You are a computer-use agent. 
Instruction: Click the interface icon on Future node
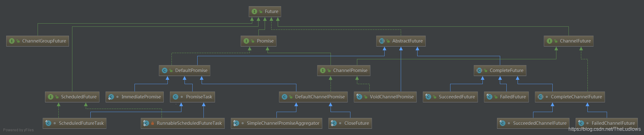pyautogui.click(x=254, y=11)
